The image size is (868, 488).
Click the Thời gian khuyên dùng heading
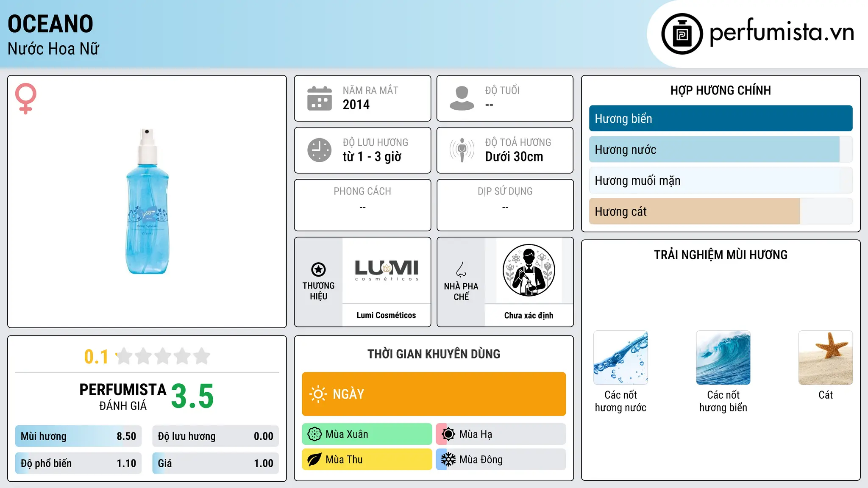pyautogui.click(x=434, y=354)
